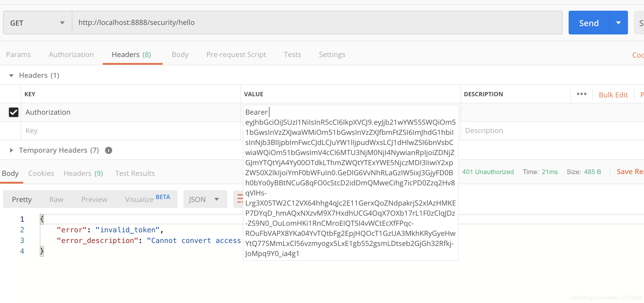This screenshot has width=644, height=303.
Task: Open the GET method dropdown
Action: [37, 23]
